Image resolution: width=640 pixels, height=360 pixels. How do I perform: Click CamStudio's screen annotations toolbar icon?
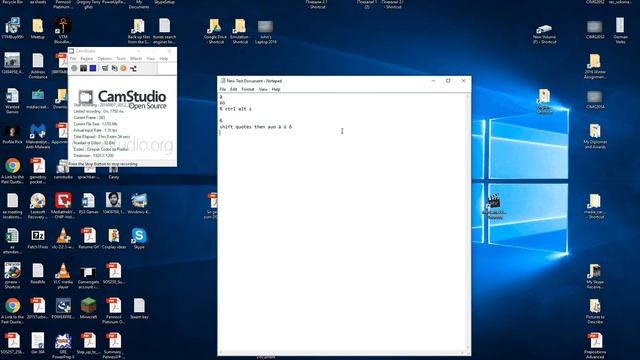click(x=114, y=68)
